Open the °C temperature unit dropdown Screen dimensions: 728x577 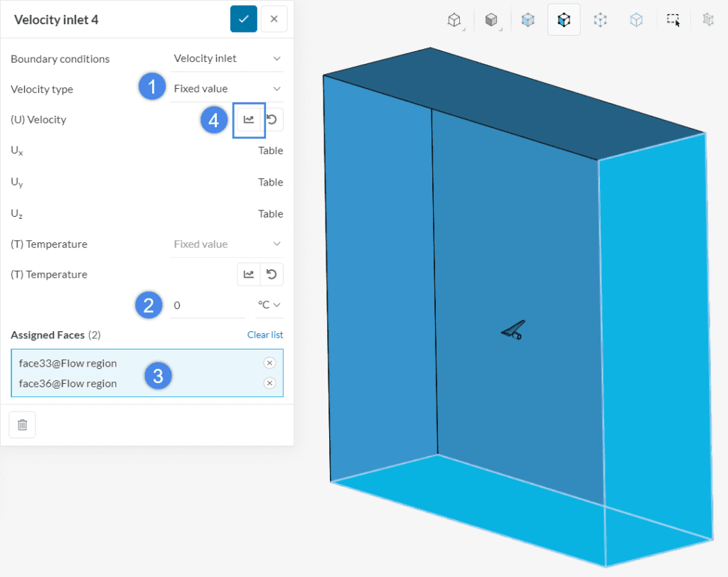point(269,305)
